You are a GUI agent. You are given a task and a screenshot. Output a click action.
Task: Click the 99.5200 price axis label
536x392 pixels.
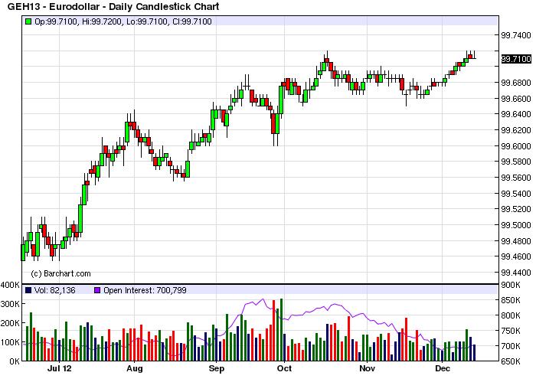point(516,209)
